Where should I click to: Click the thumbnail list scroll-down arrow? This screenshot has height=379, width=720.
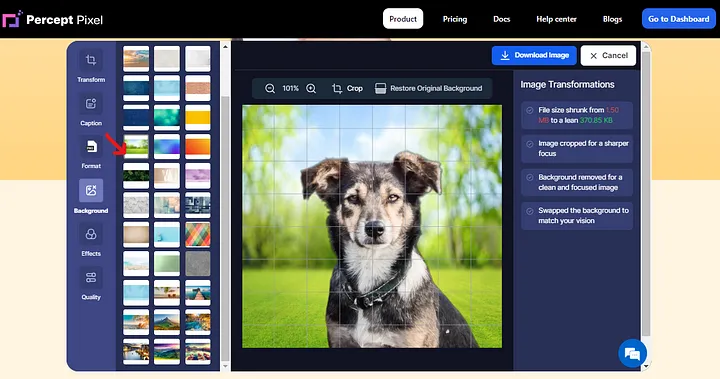pyautogui.click(x=225, y=366)
